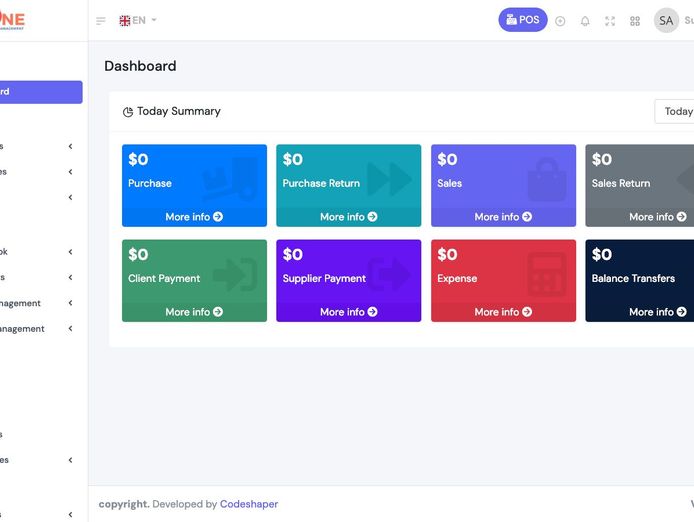Image resolution: width=694 pixels, height=522 pixels.
Task: Open the EN language dropdown
Action: click(138, 20)
